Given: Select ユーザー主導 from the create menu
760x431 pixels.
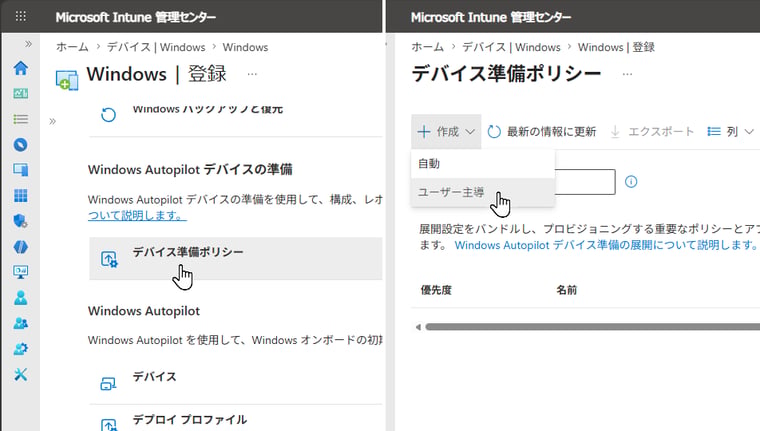Looking at the screenshot, I should [483, 192].
